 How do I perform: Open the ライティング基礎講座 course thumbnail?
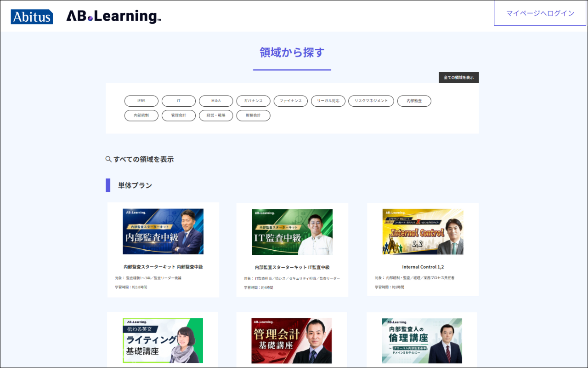(163, 341)
